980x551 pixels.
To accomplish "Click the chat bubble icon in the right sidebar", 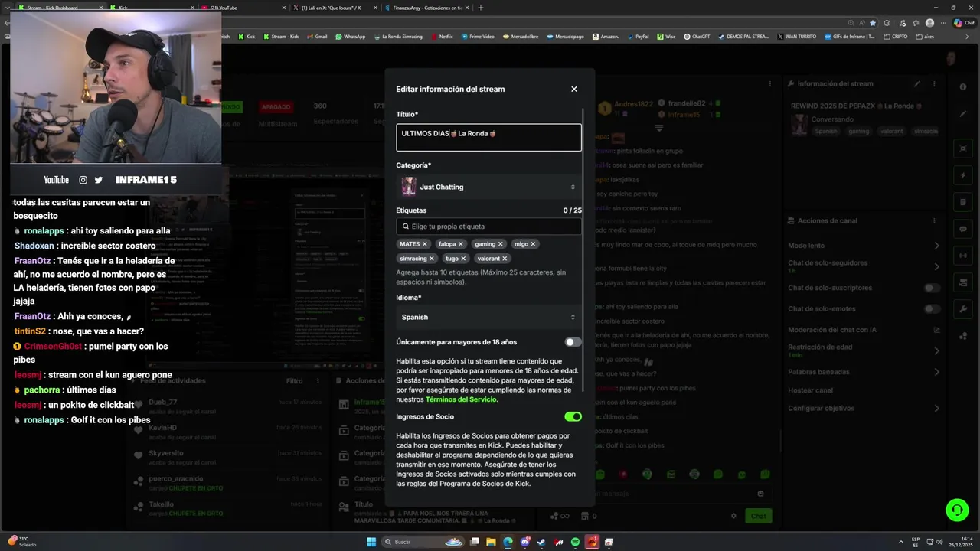I will [x=963, y=228].
